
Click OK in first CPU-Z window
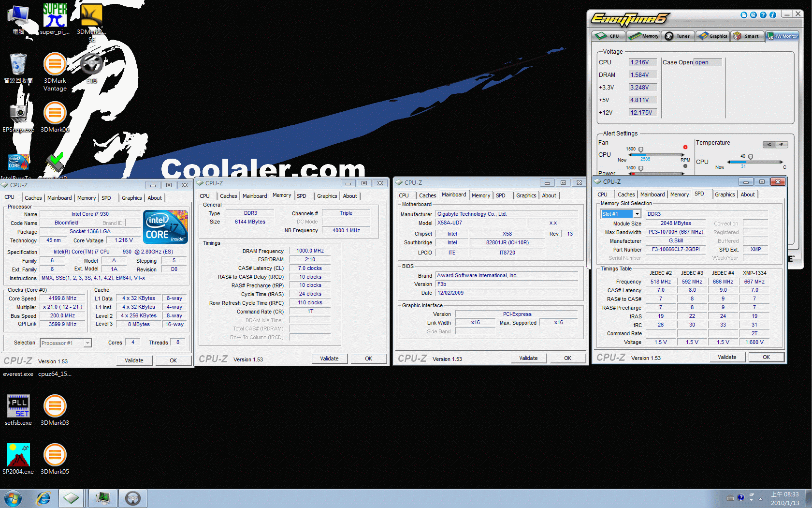click(174, 360)
